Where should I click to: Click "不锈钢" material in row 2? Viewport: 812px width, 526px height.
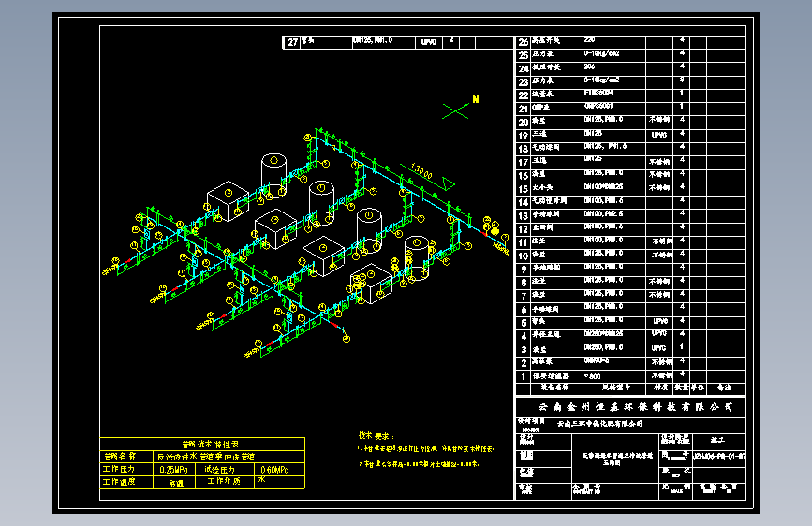(x=662, y=361)
